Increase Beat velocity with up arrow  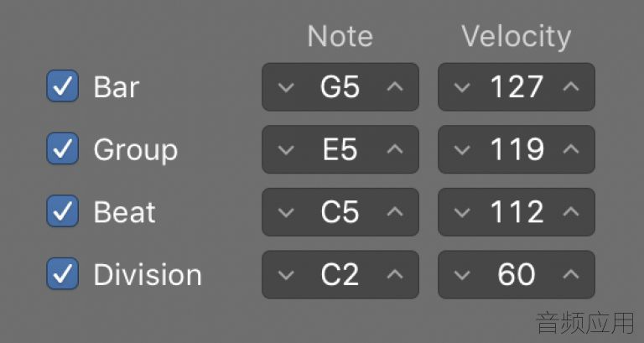pyautogui.click(x=571, y=211)
